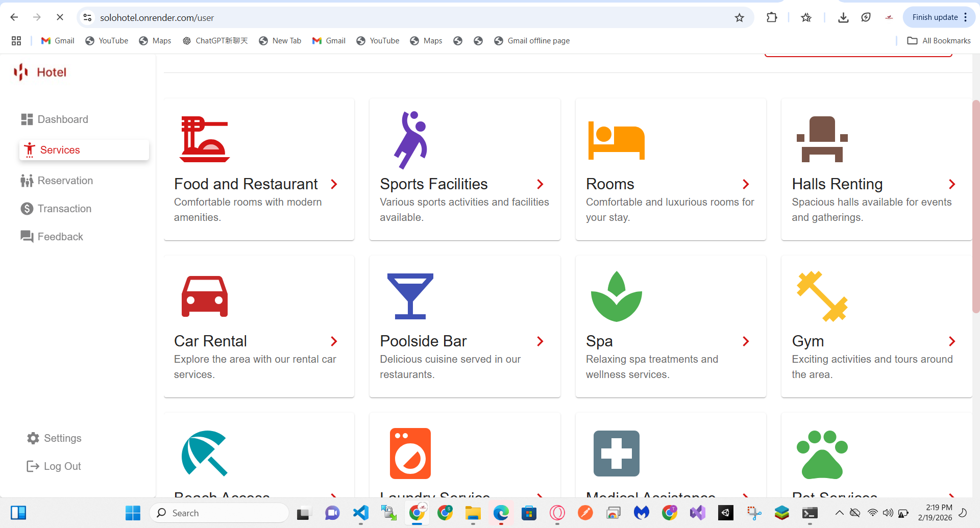980x528 pixels.
Task: Click the yellow Gym dumbbell icon
Action: (x=822, y=296)
